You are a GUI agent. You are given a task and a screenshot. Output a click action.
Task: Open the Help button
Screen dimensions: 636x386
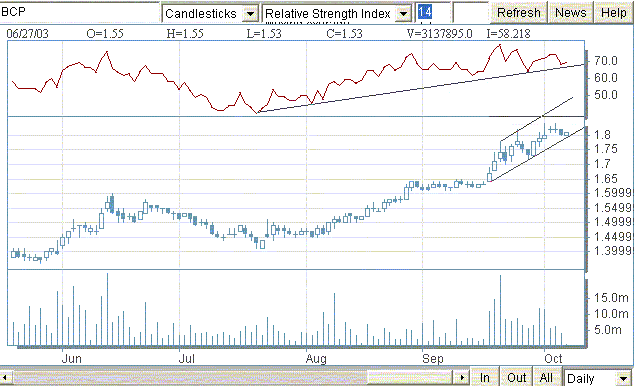(x=614, y=13)
